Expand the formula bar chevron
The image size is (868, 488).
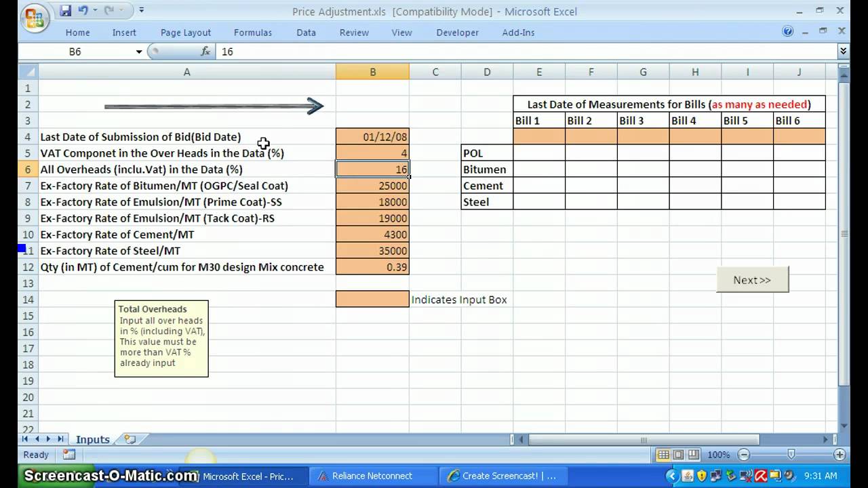click(843, 51)
